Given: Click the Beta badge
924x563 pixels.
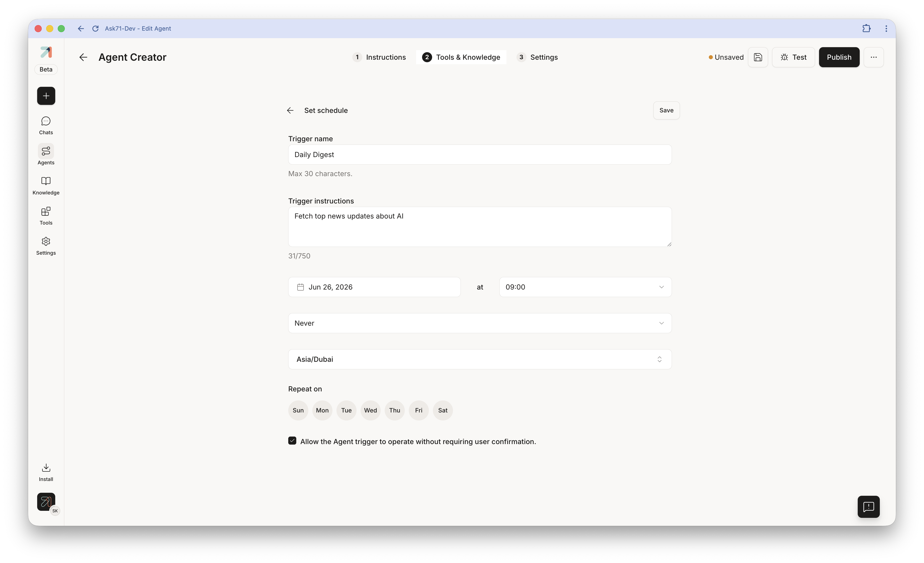Looking at the screenshot, I should 46,69.
